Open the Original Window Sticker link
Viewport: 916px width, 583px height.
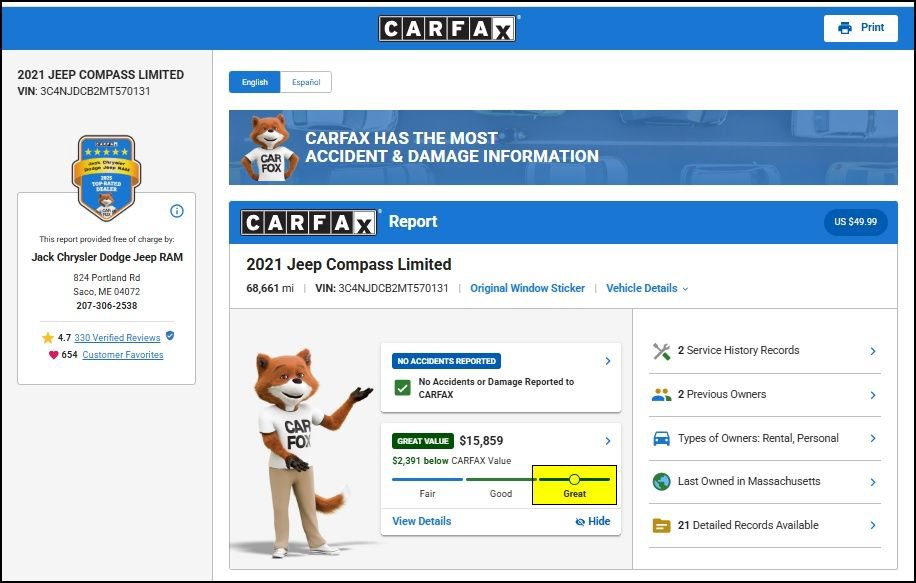527,288
